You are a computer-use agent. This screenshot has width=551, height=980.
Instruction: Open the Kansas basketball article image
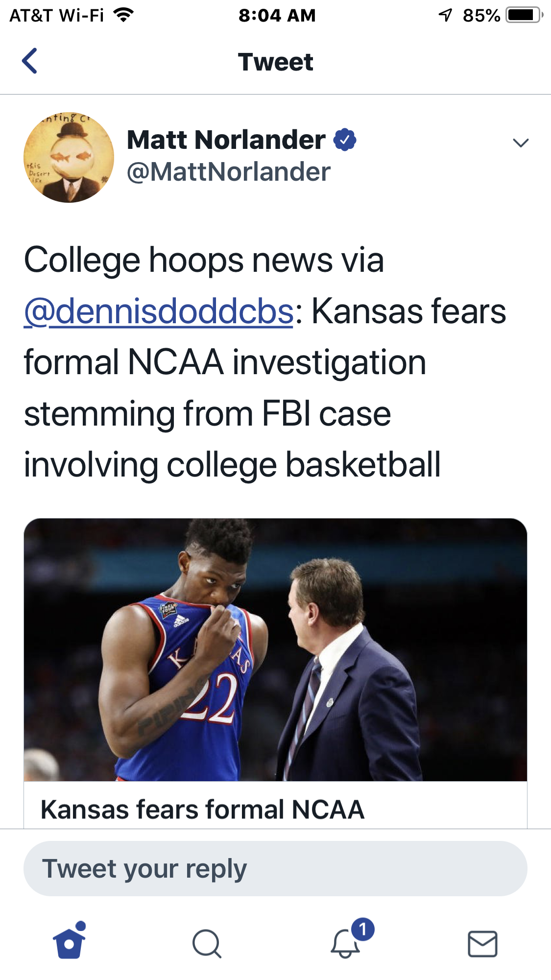275,649
